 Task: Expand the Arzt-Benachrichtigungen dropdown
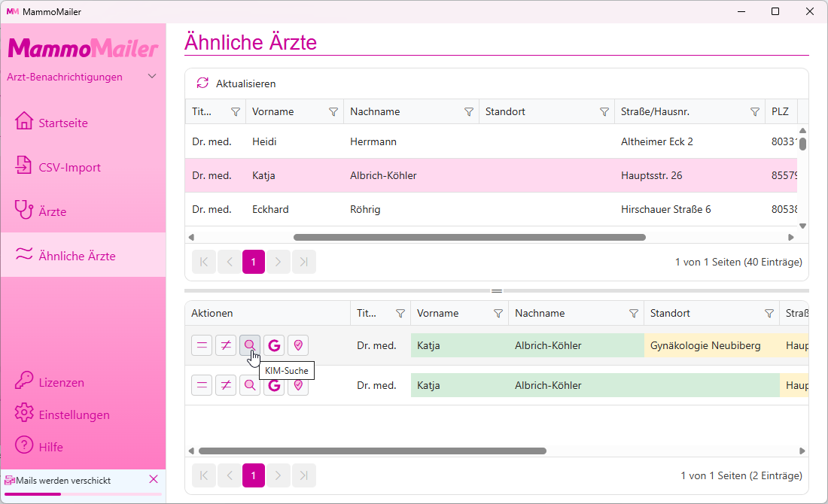click(152, 77)
